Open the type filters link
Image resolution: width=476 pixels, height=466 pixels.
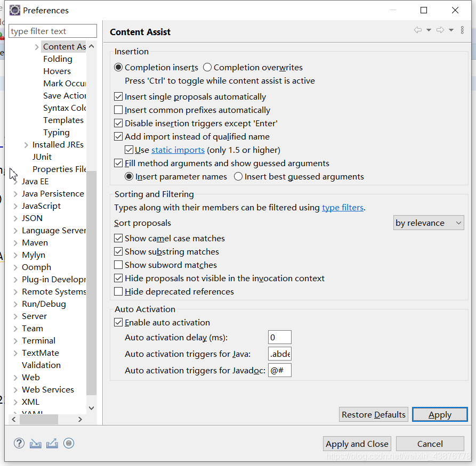pos(342,208)
